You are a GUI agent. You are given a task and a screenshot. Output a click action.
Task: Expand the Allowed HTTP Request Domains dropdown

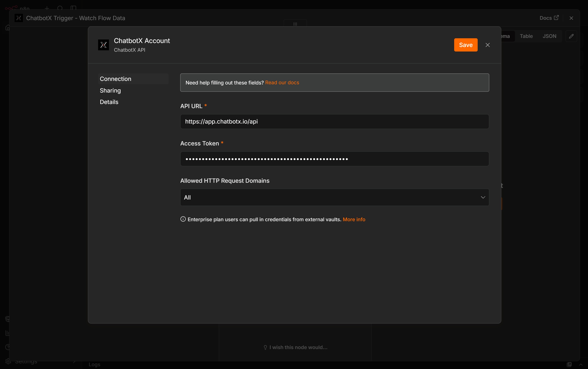[334, 197]
